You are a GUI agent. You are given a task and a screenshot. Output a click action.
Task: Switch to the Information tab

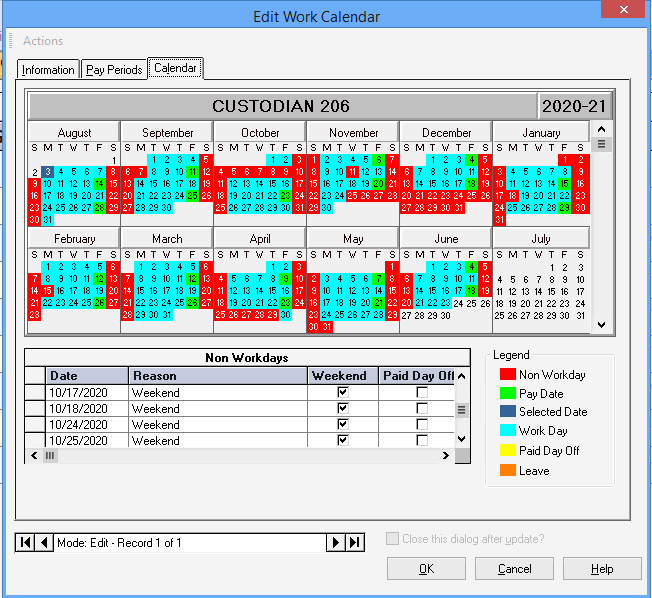(x=48, y=70)
